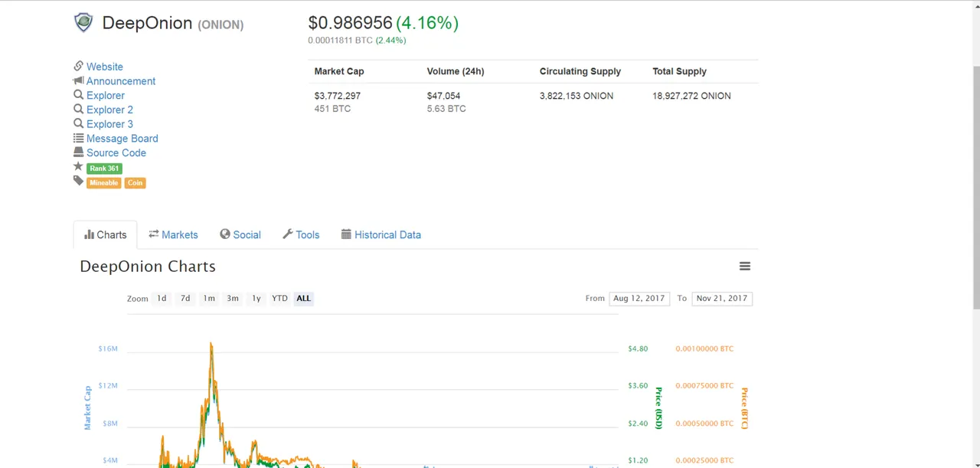Click the megaphone icon beside Announcement

pyautogui.click(x=78, y=80)
